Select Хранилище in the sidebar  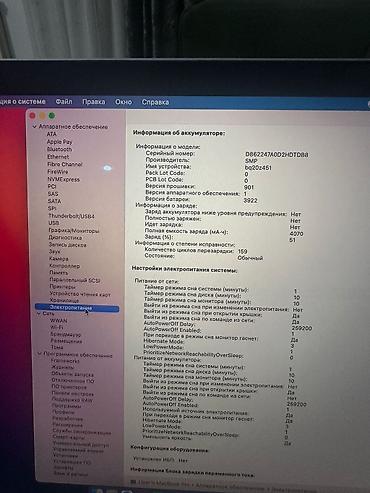coord(64,301)
